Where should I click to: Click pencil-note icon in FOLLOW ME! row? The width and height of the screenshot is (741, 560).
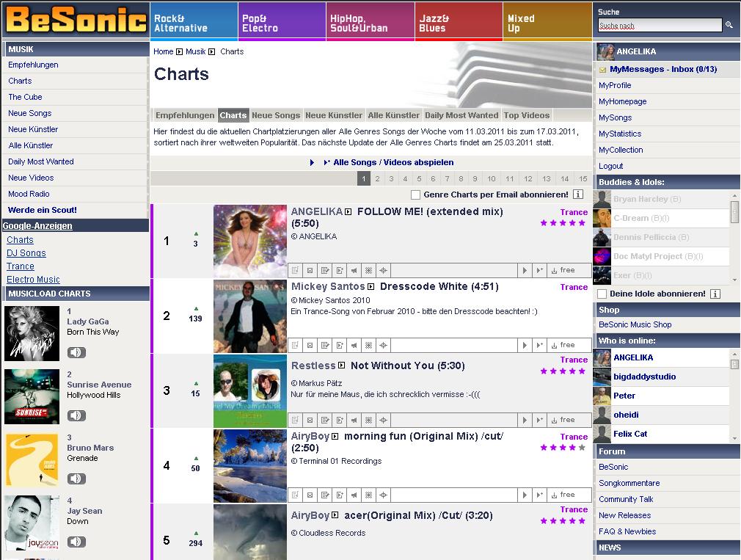pos(325,270)
